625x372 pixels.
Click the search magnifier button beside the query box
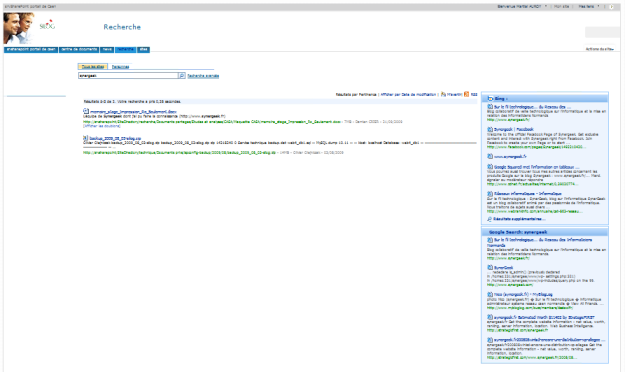[x=182, y=75]
